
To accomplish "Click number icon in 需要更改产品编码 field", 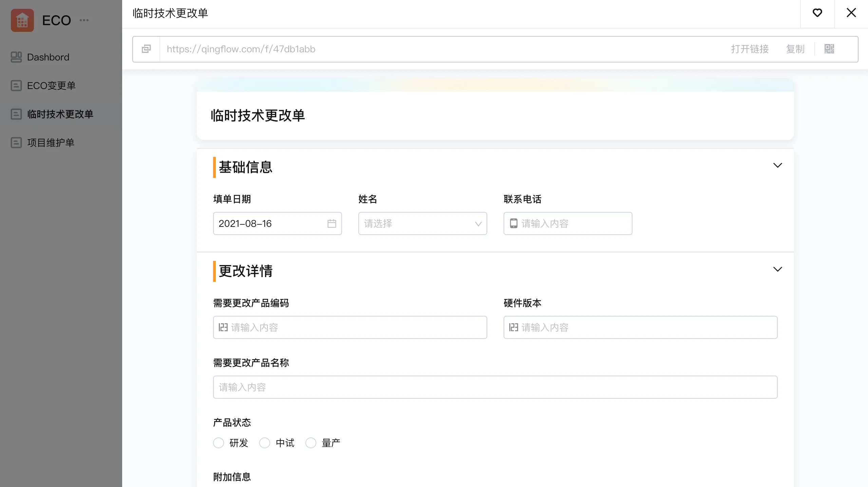I will pos(223,327).
